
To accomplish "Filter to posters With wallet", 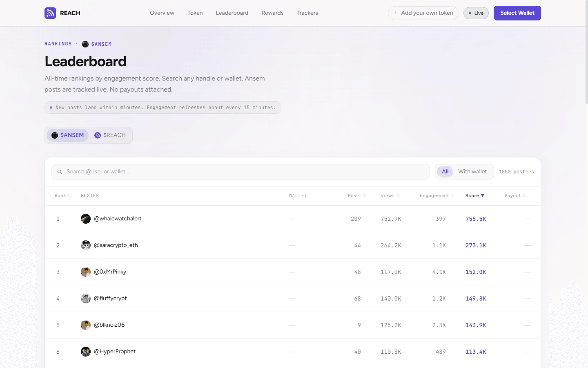I will point(472,172).
